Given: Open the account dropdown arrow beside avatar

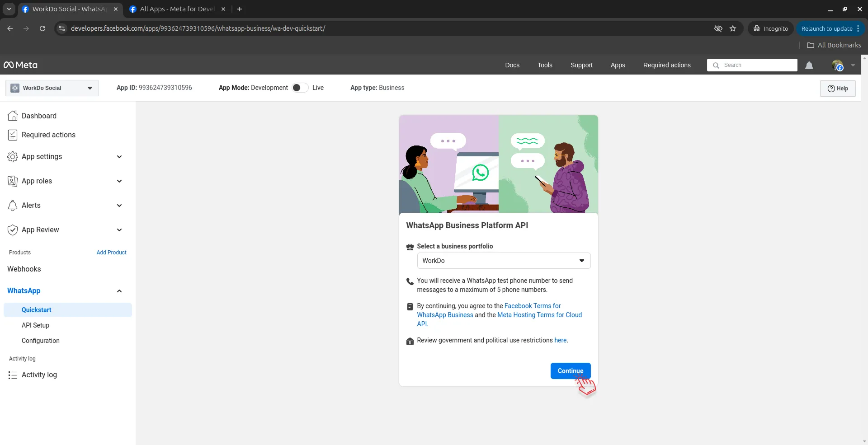Looking at the screenshot, I should pos(853,65).
